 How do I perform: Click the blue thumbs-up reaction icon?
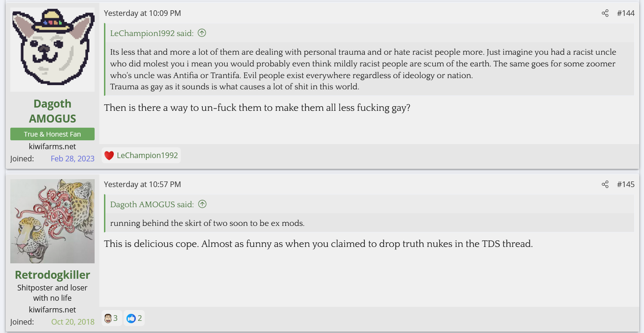[131, 319]
